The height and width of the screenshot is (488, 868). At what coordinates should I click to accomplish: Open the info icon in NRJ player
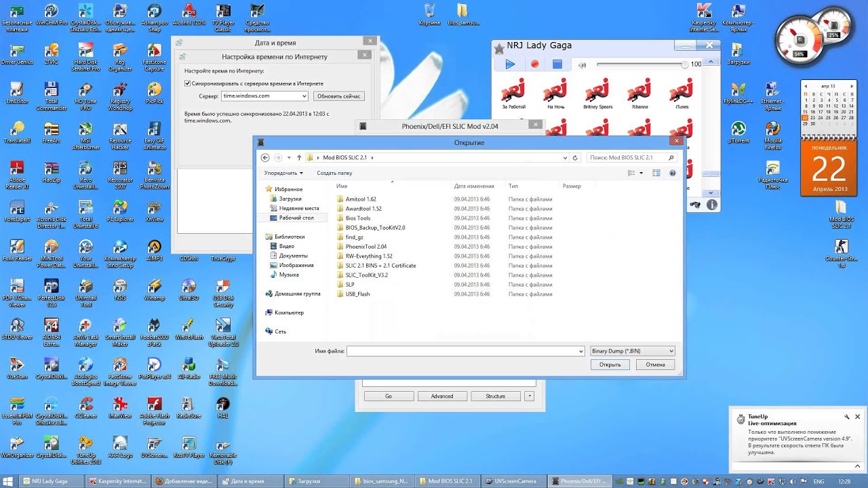[x=712, y=205]
